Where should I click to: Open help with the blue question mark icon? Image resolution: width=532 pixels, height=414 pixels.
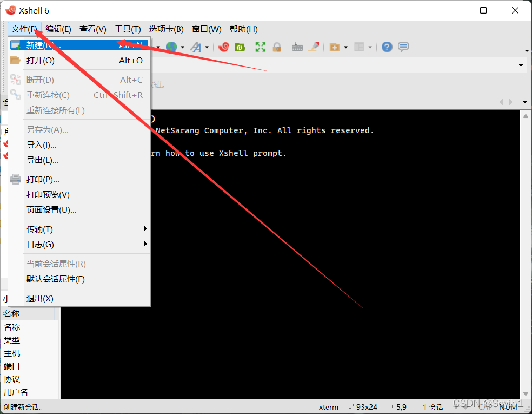[x=387, y=47]
